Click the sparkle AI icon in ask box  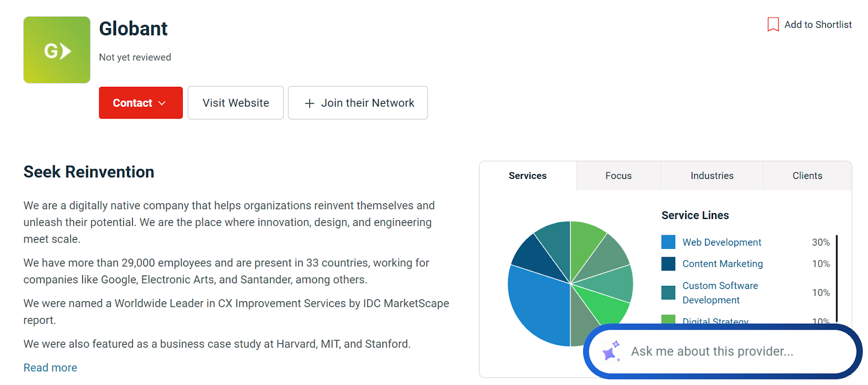coord(611,351)
